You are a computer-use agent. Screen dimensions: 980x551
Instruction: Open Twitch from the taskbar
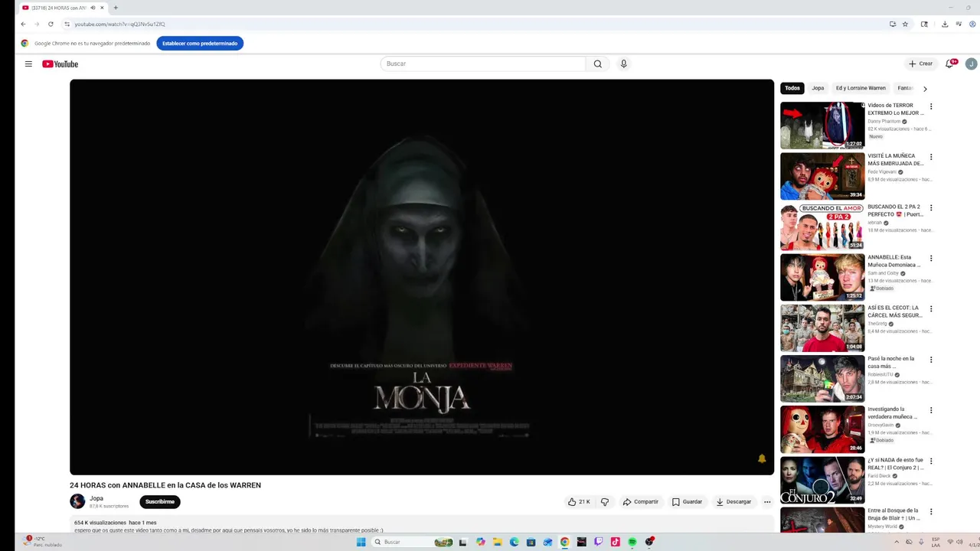point(598,542)
